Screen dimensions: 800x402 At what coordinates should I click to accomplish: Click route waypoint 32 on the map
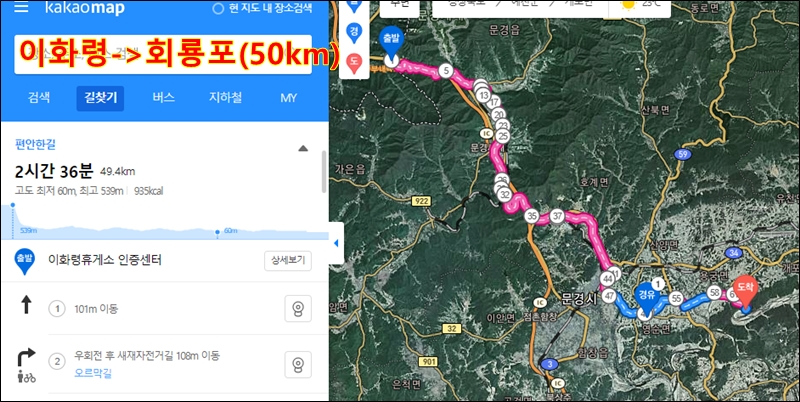pyautogui.click(x=505, y=194)
